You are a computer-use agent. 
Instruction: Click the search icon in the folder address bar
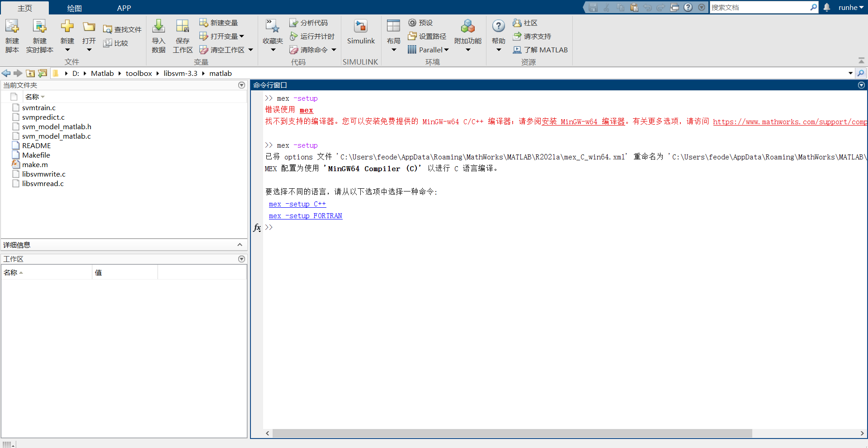click(861, 73)
